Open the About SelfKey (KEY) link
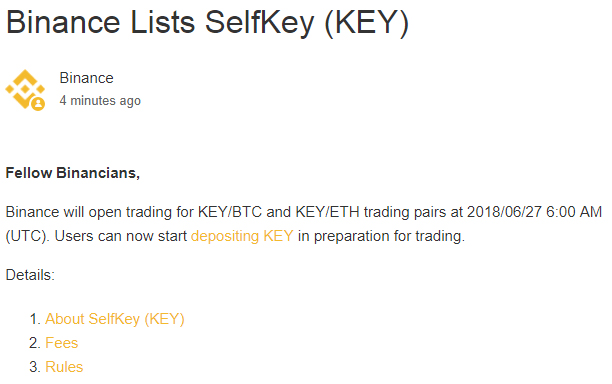612x384 pixels. pos(115,319)
